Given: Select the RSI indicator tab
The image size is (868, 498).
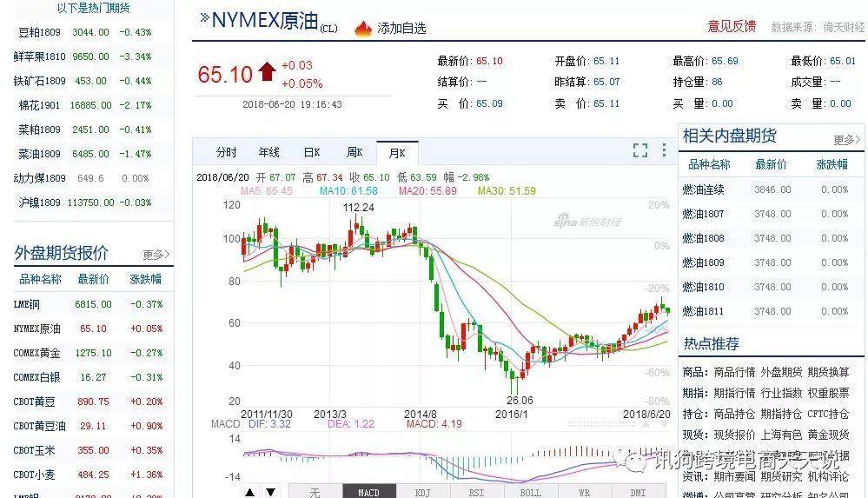Looking at the screenshot, I should [x=477, y=492].
